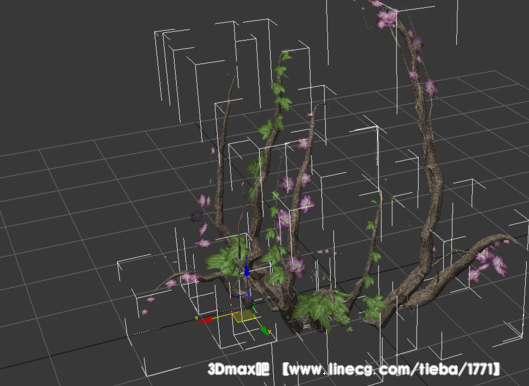The height and width of the screenshot is (386, 529).
Task: Click the blue Z-axis arrow of move gizmo
Action: (247, 270)
